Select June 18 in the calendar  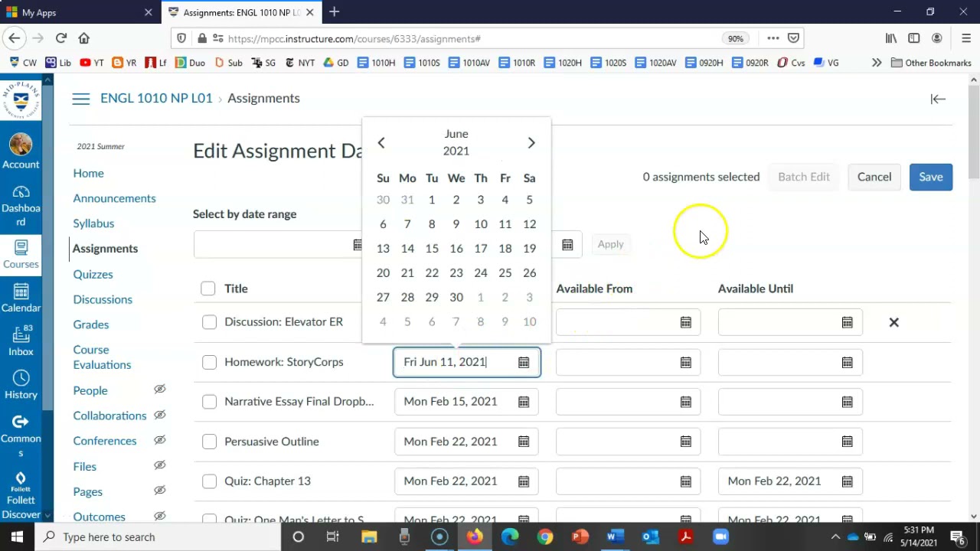point(505,248)
